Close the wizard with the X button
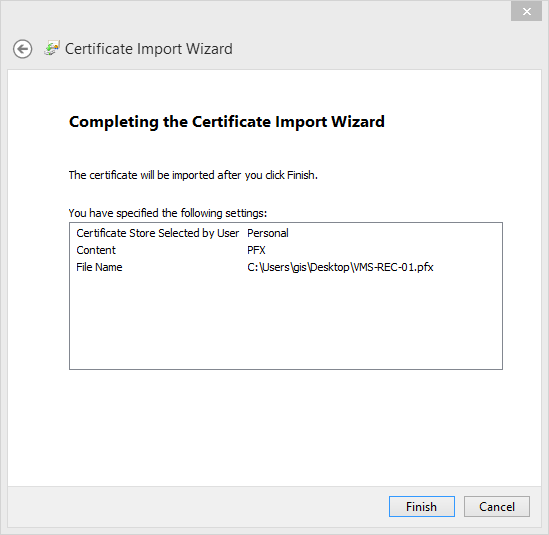Image resolution: width=549 pixels, height=535 pixels. [x=526, y=12]
